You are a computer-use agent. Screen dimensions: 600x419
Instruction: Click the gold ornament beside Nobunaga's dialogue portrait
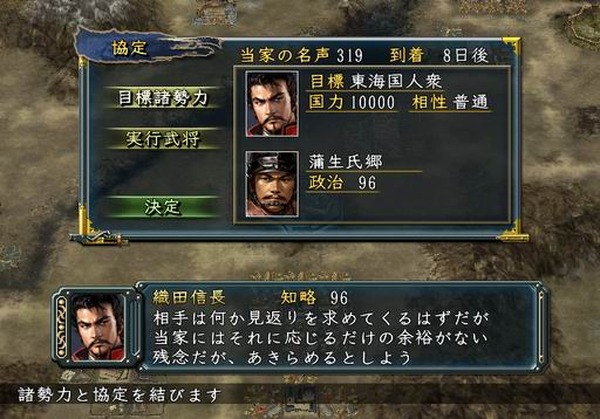(x=61, y=328)
